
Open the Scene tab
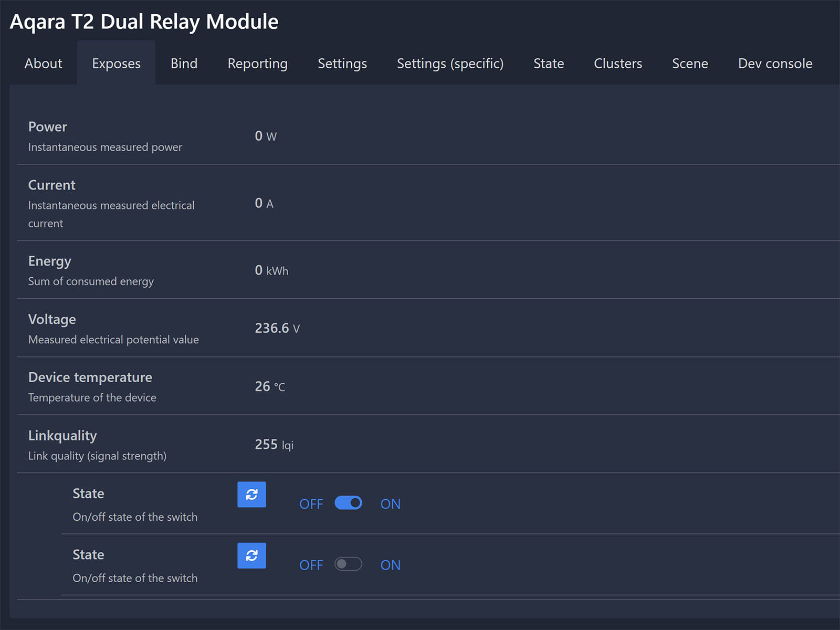(689, 64)
